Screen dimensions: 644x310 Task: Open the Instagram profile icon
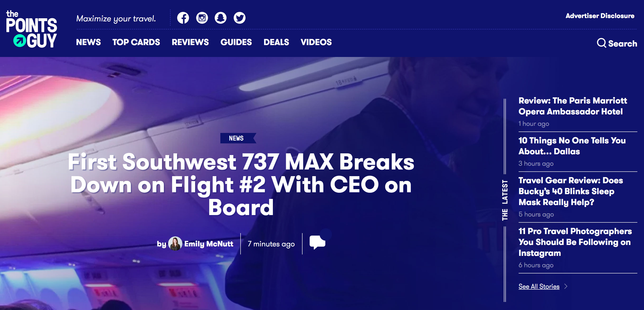click(202, 18)
